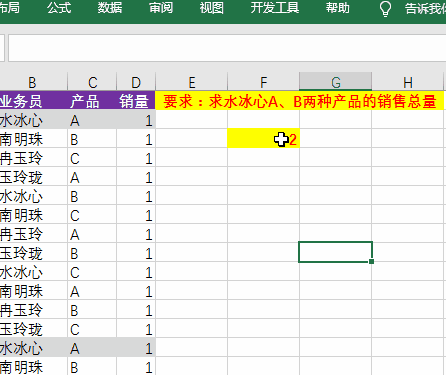446x375 pixels.
Task: Click in the formula bar input
Action: click(227, 48)
